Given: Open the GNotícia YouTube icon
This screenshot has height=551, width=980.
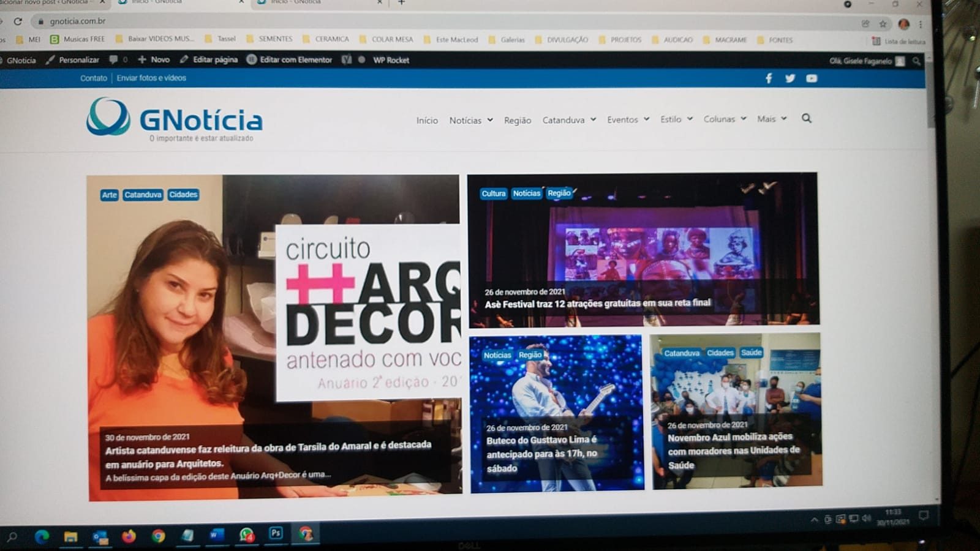Looking at the screenshot, I should [x=812, y=78].
